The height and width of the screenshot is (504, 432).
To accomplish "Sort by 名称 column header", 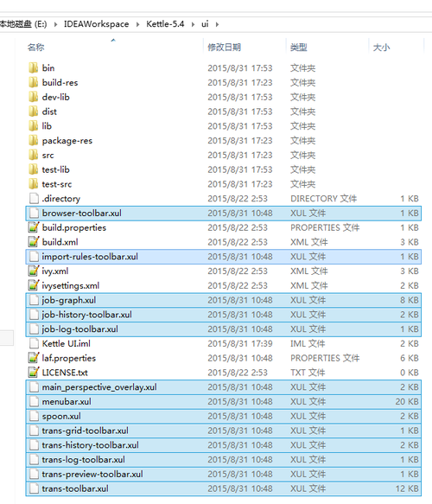I will (x=36, y=48).
